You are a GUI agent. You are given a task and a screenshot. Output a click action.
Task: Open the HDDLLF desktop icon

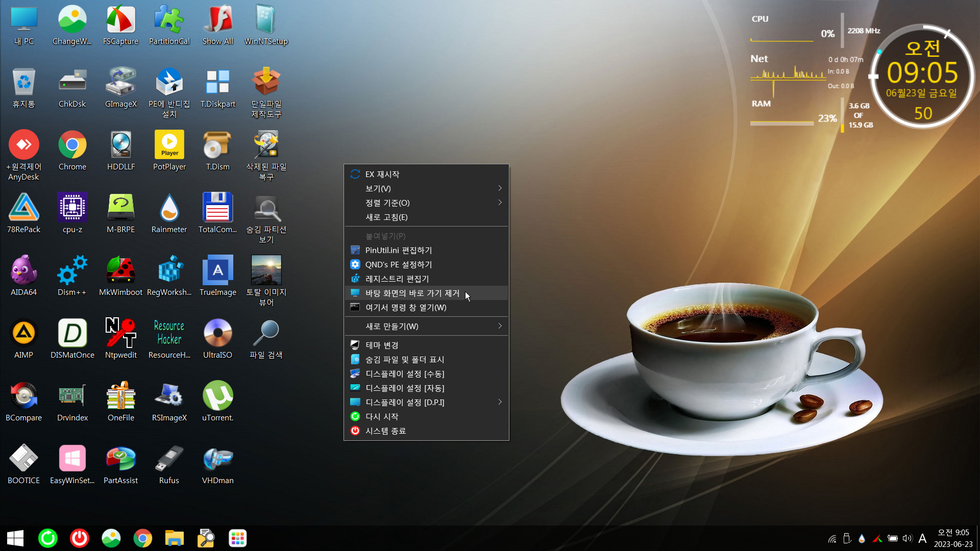click(120, 151)
